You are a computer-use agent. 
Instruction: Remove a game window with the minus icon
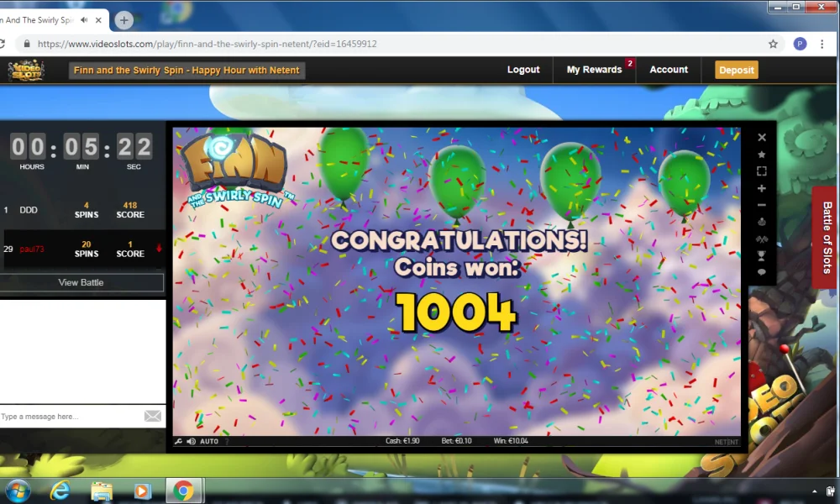tap(761, 205)
